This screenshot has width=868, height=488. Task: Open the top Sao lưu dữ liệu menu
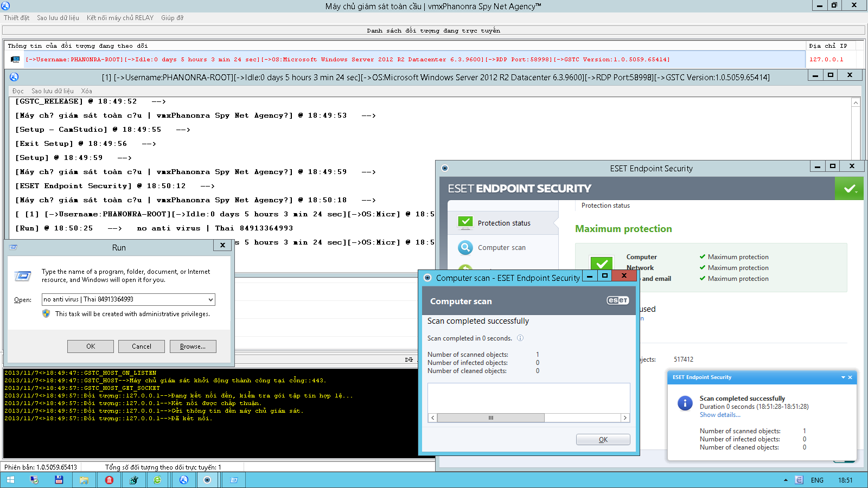58,18
